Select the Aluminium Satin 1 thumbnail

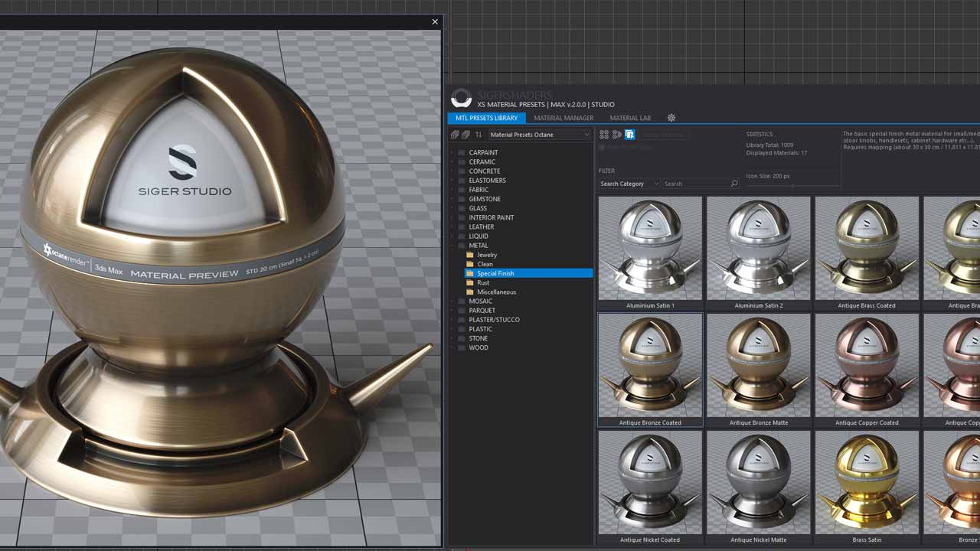(650, 248)
